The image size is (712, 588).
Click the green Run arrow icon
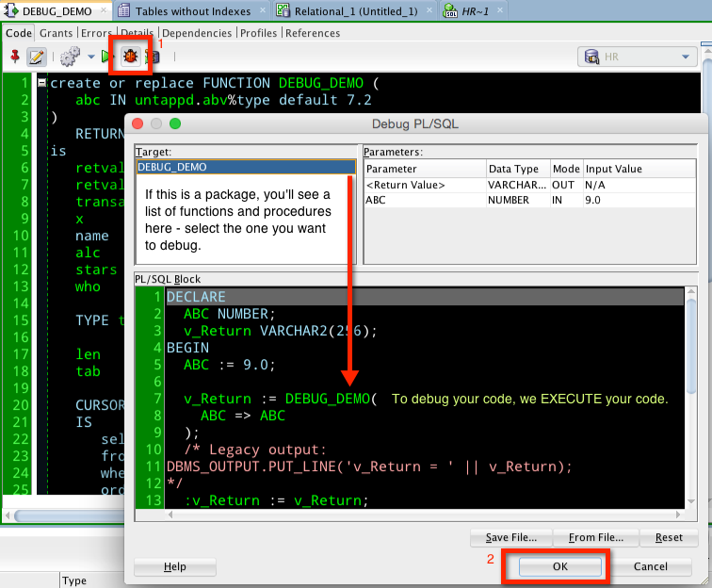pyautogui.click(x=105, y=57)
